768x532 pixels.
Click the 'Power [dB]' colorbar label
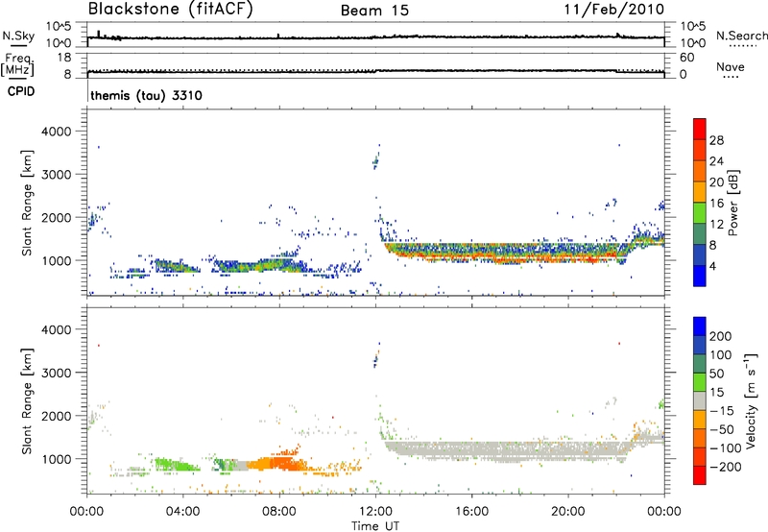point(732,203)
